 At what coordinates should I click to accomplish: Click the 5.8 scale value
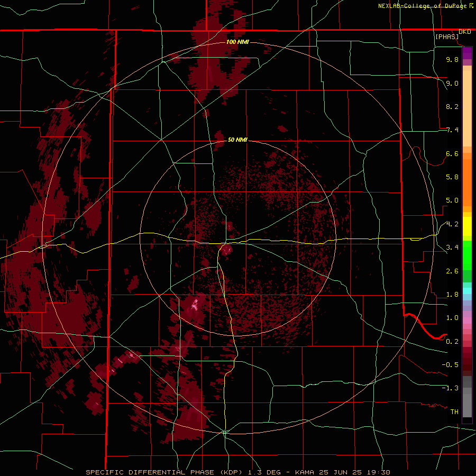(452, 177)
